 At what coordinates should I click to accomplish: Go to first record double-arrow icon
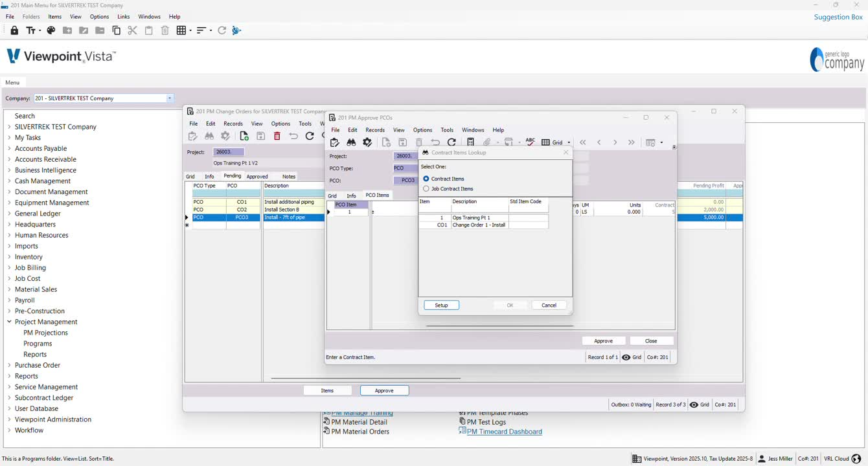pyautogui.click(x=583, y=142)
